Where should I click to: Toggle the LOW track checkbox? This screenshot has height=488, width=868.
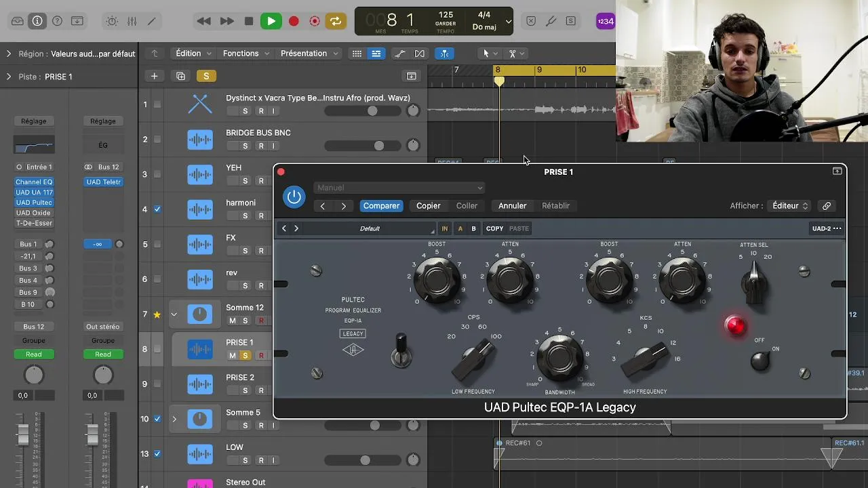157,454
